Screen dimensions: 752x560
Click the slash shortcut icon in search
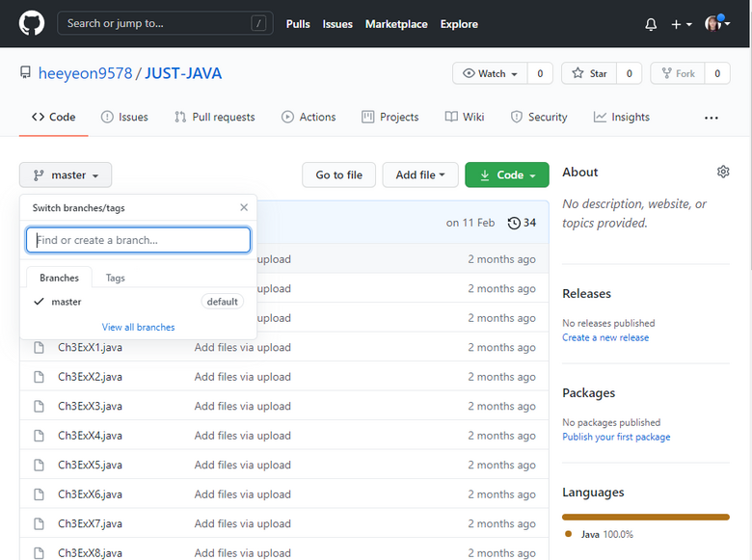(258, 23)
